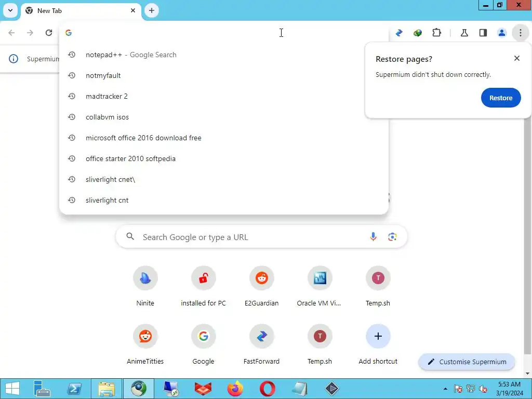Open the Action Center flag tray icon
The width and height of the screenshot is (532, 399).
(x=458, y=389)
